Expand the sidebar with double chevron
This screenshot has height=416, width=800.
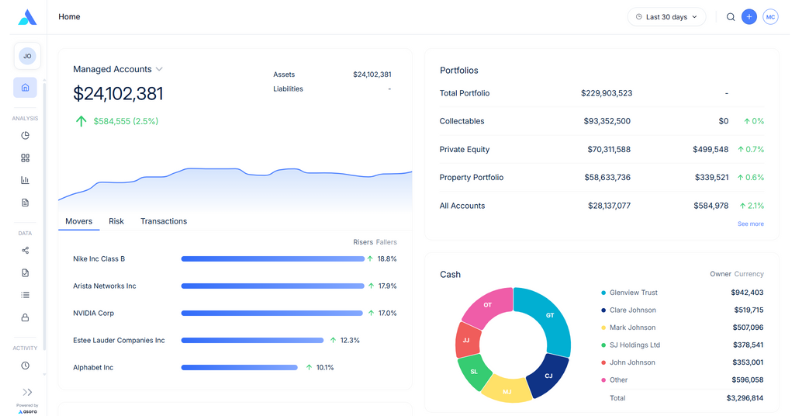(x=27, y=392)
